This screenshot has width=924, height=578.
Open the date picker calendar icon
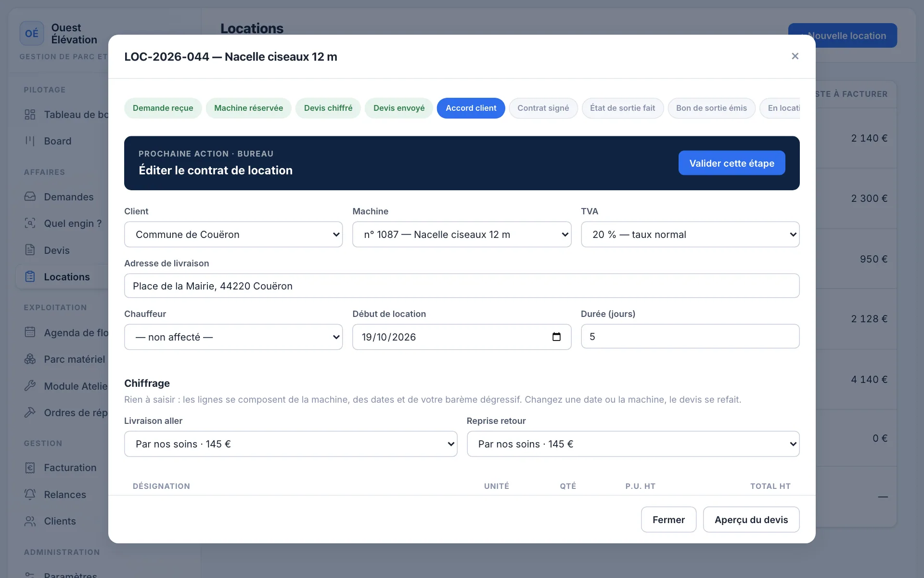(x=556, y=337)
